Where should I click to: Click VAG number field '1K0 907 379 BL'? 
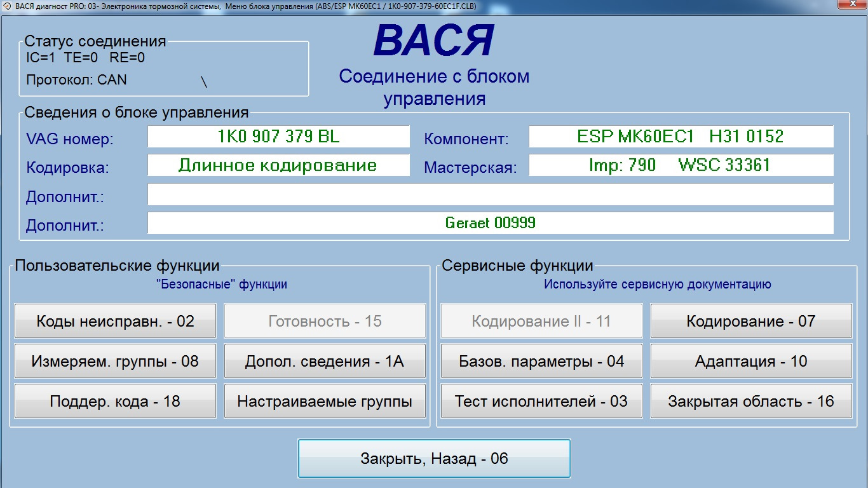point(278,136)
